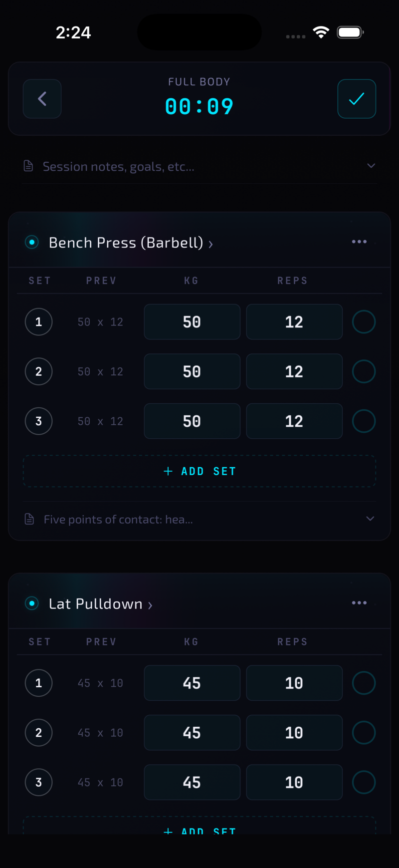Open Bench Press three-dot options menu
The image size is (399, 868).
(359, 242)
